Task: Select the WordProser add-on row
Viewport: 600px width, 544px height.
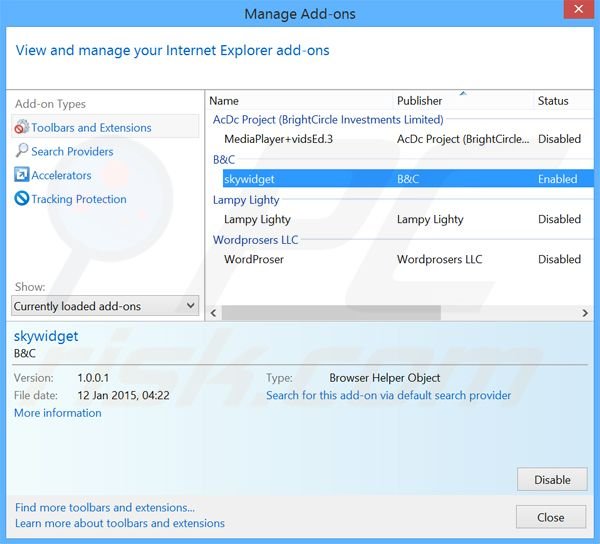Action: (408, 259)
